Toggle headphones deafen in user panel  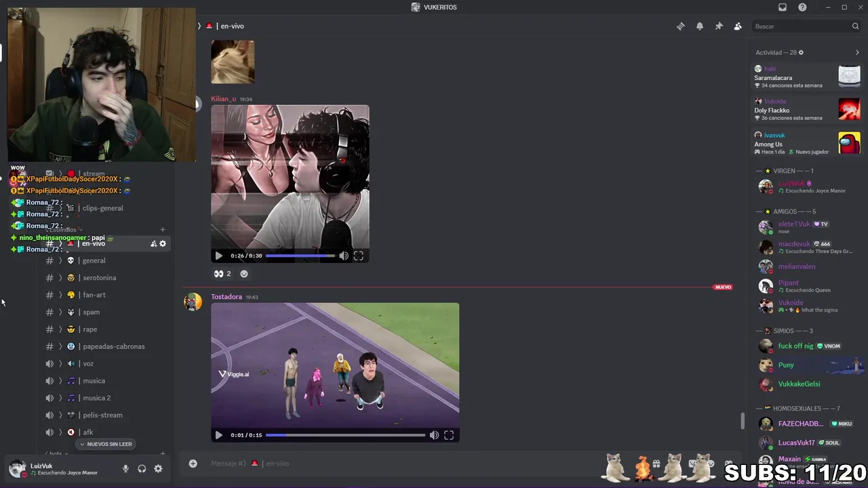pyautogui.click(x=142, y=469)
